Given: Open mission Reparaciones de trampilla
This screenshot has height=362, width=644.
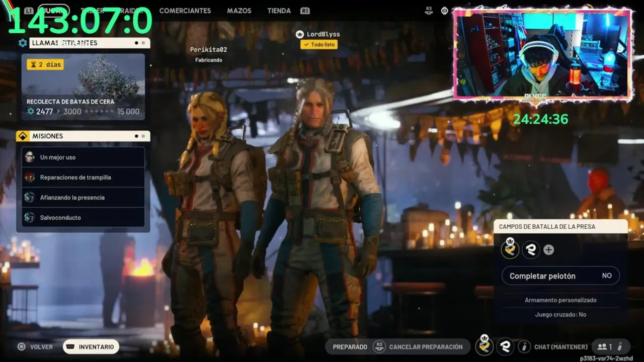Looking at the screenshot, I should (x=83, y=177).
